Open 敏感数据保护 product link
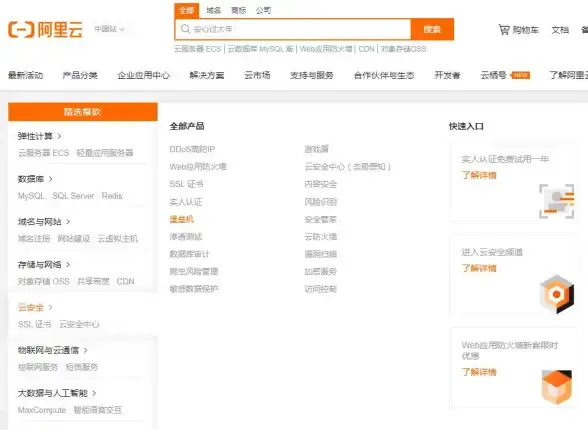 click(x=194, y=289)
